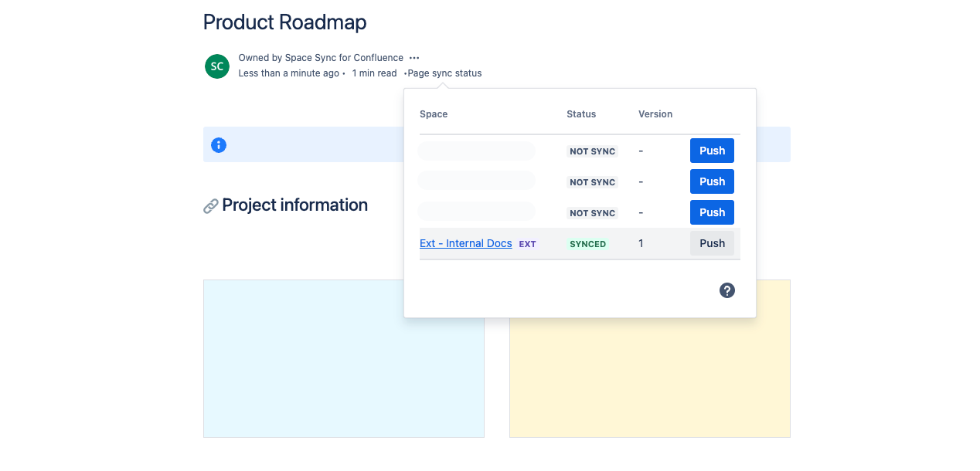
Task: Click the Product Roadmap page title
Action: (284, 22)
